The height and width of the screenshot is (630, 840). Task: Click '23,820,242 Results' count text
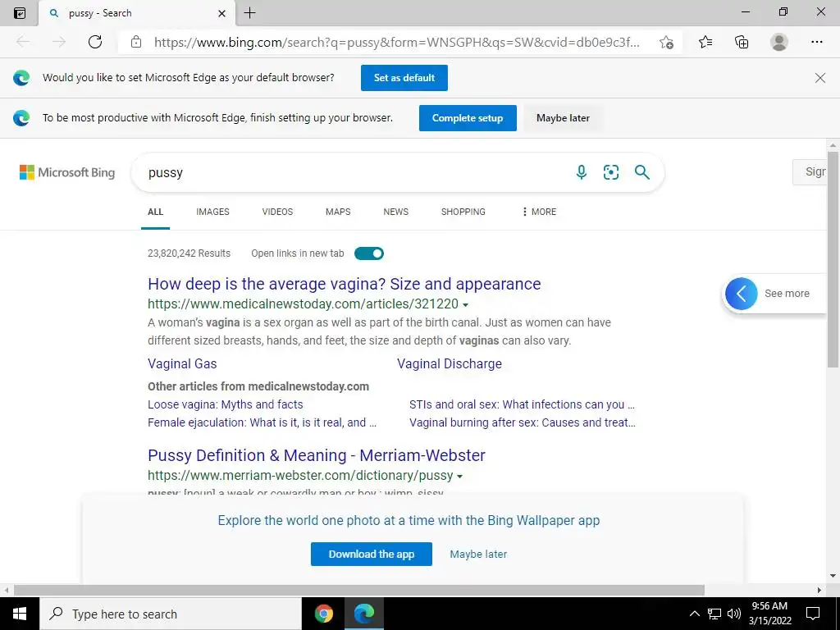pos(189,253)
